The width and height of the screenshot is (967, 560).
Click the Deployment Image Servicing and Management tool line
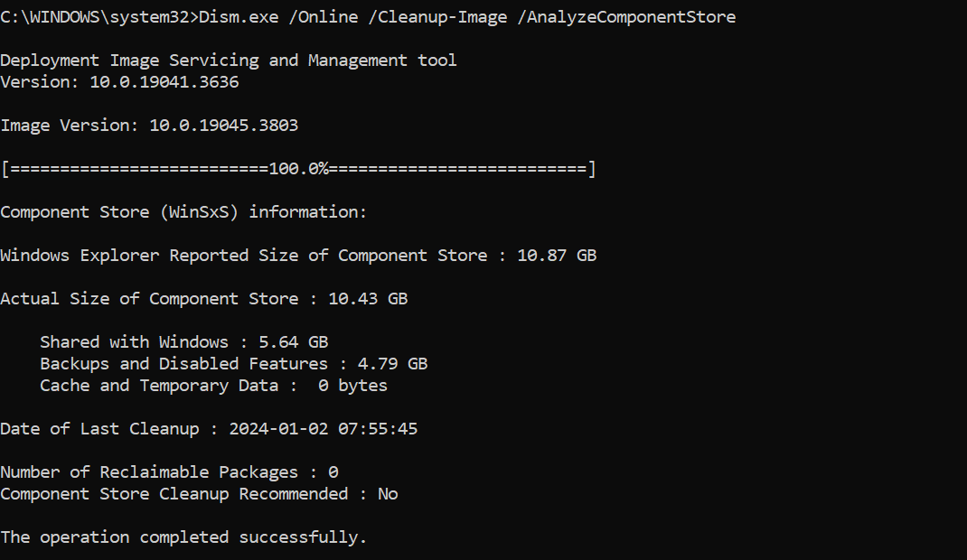(x=229, y=61)
